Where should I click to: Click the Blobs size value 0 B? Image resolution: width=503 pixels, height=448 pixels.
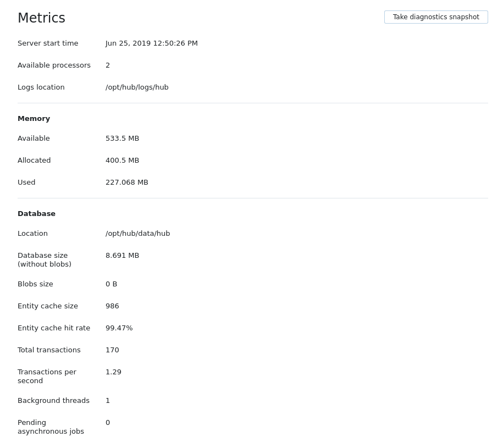[111, 284]
